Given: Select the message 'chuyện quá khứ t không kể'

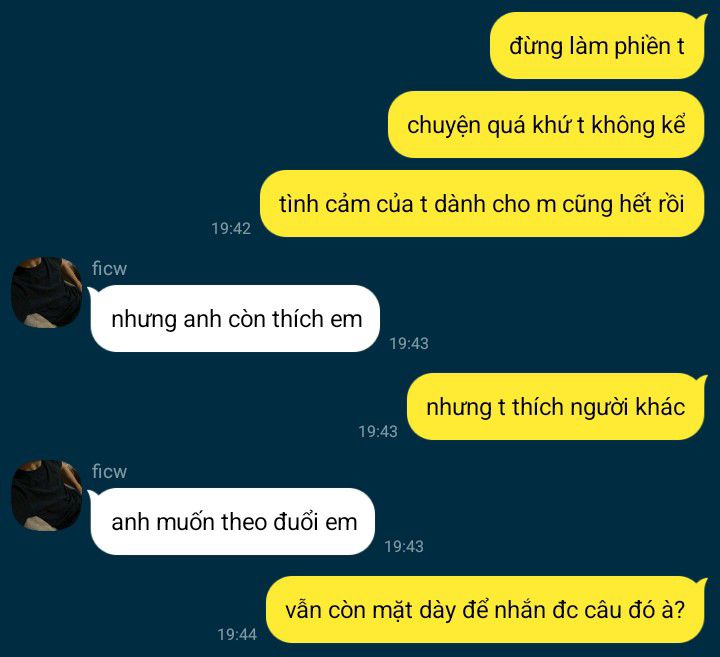Looking at the screenshot, I should [x=546, y=125].
